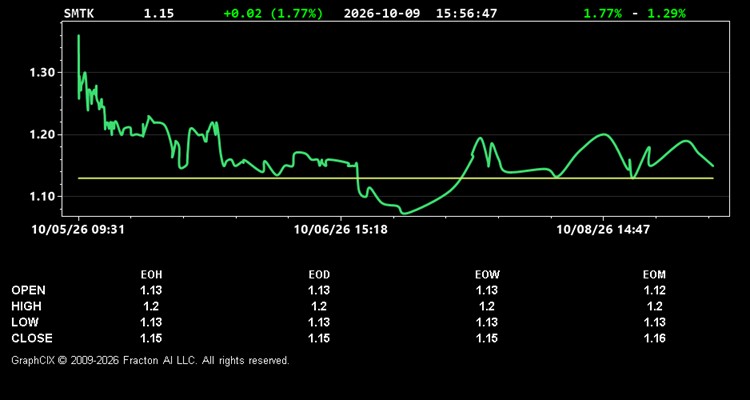Click the 1.10 y-axis label
Viewport: 750px width, 400px height.
[x=43, y=196]
